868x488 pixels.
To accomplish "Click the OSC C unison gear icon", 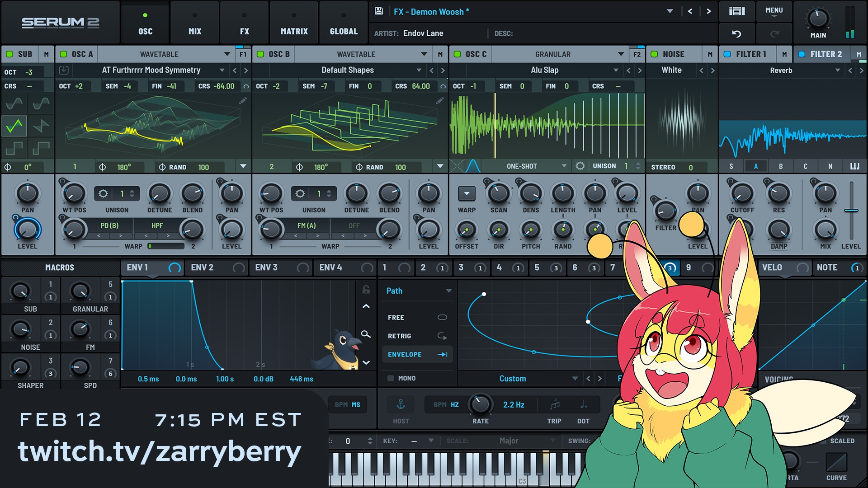I will point(580,166).
